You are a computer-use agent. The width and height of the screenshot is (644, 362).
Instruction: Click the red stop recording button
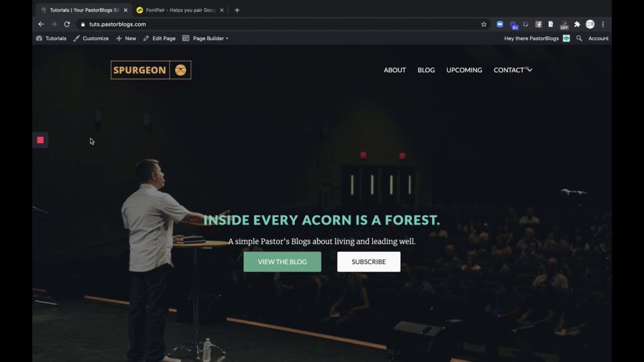[40, 140]
